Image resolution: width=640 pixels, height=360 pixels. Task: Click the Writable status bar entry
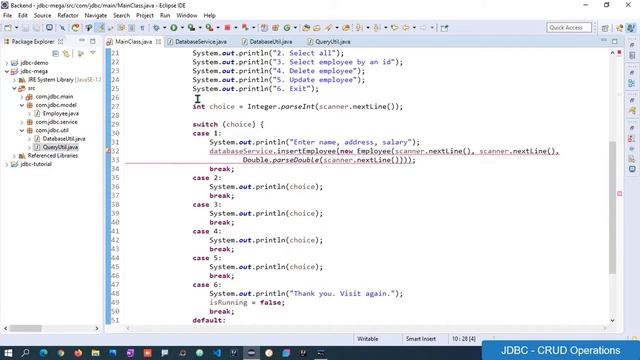[x=368, y=339]
